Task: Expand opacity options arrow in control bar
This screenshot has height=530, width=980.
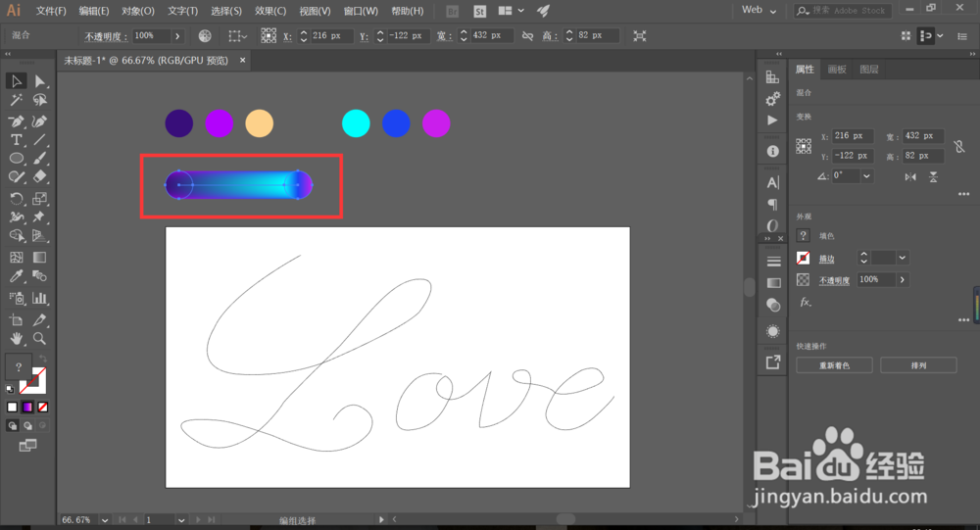Action: pos(177,36)
